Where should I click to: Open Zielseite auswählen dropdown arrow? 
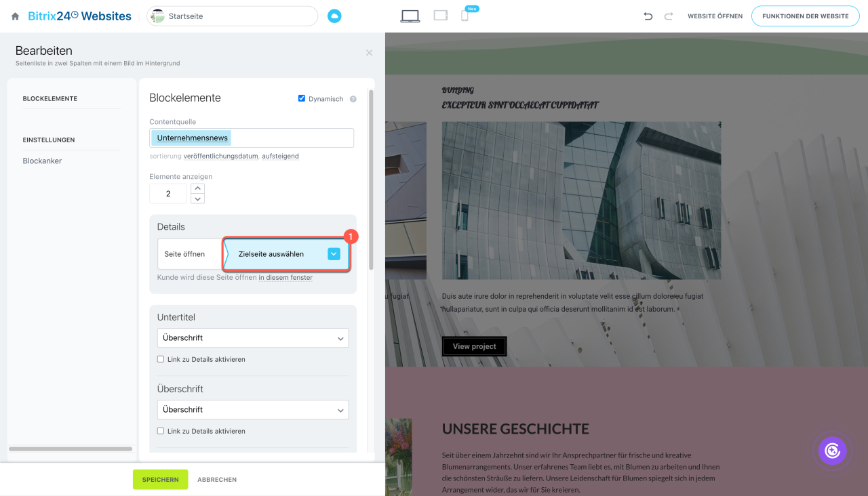pyautogui.click(x=334, y=254)
